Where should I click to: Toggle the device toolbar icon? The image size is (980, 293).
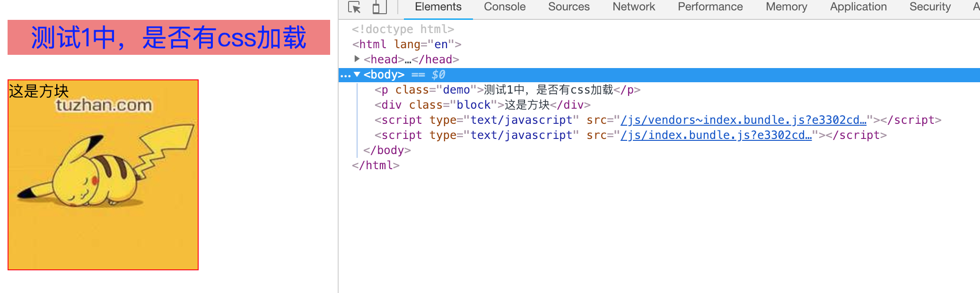pyautogui.click(x=379, y=7)
